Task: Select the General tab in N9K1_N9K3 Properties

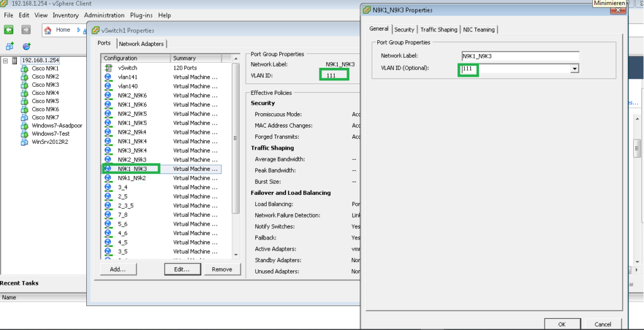Action: tap(379, 29)
